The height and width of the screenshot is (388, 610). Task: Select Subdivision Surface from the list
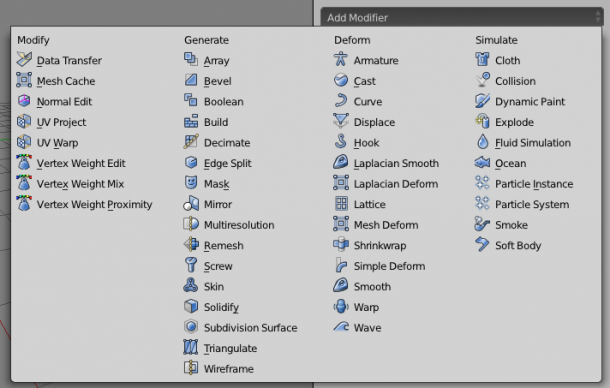click(x=241, y=327)
